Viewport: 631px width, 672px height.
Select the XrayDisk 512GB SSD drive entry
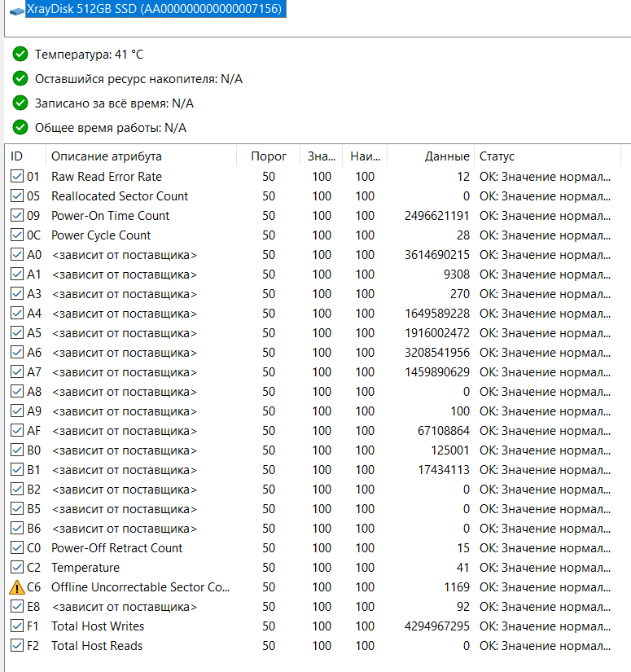point(156,9)
